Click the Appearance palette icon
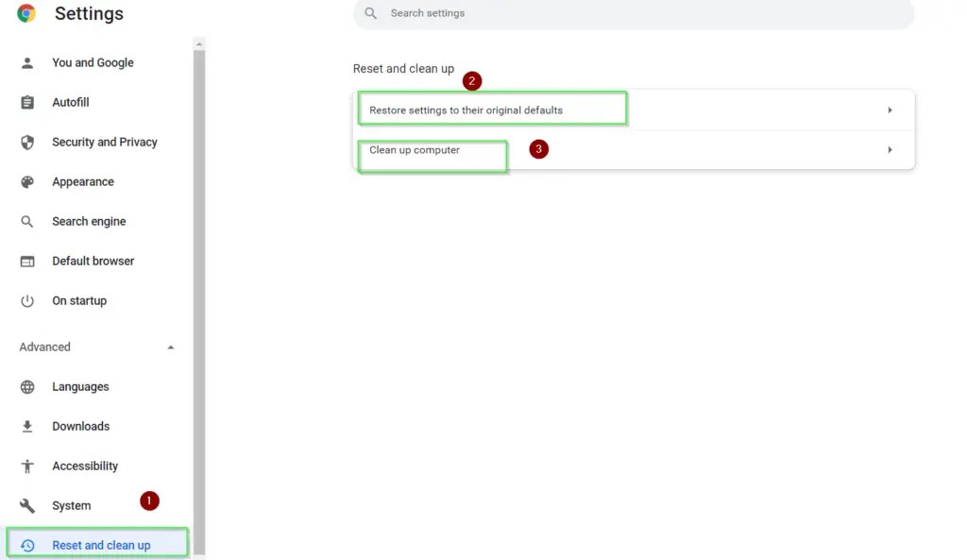This screenshot has height=560, width=967. tap(27, 182)
